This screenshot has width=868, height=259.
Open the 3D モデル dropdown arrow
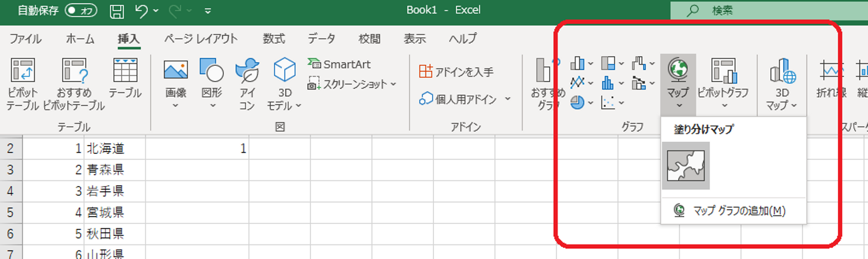point(298,106)
